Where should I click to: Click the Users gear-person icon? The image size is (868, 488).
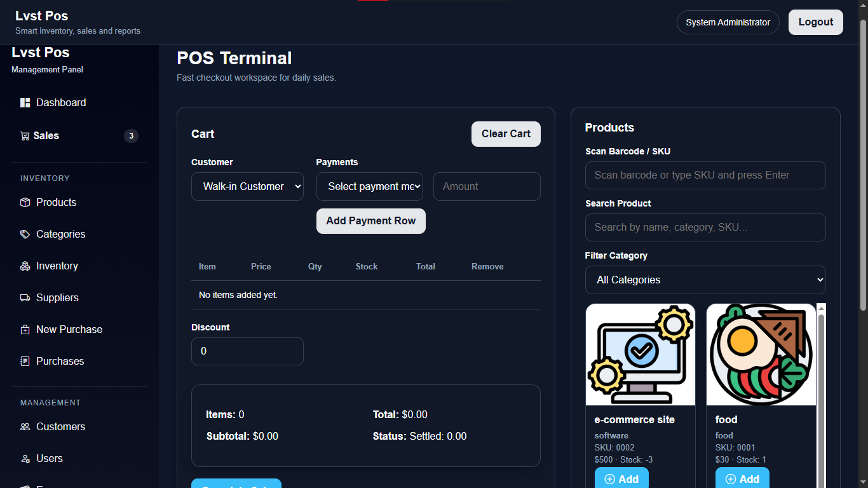pyautogui.click(x=25, y=458)
